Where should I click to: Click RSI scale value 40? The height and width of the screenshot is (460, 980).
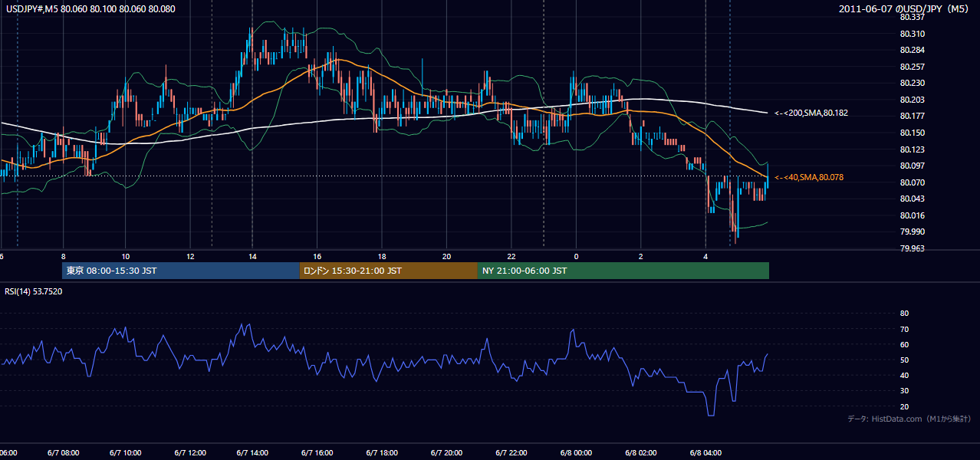pos(904,375)
